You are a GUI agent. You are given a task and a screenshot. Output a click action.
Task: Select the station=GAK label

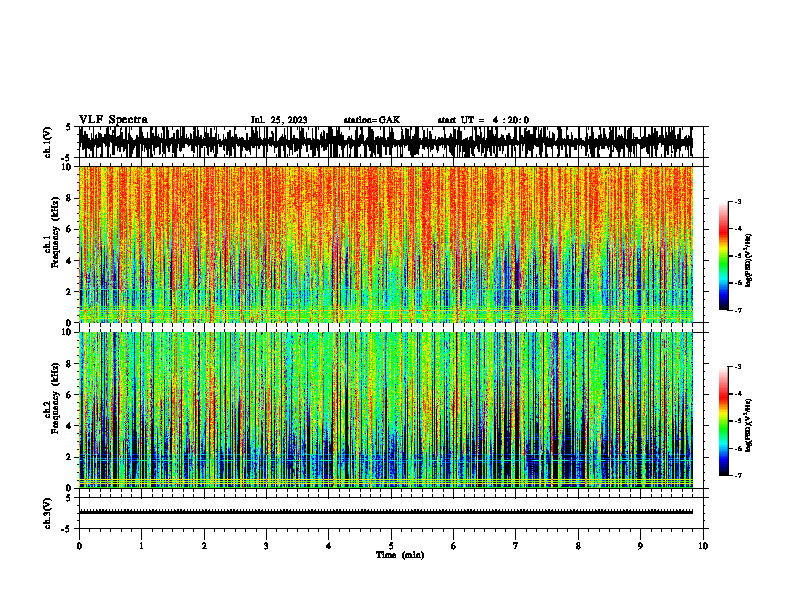tap(372, 120)
